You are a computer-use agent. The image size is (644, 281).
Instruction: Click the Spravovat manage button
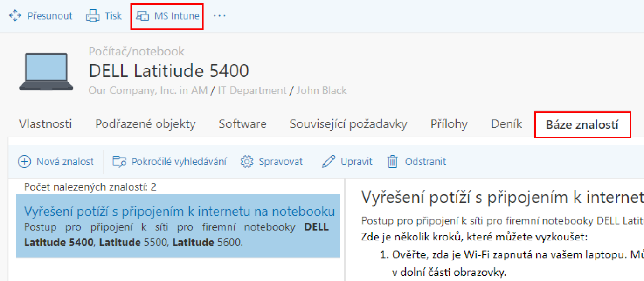pyautogui.click(x=271, y=162)
